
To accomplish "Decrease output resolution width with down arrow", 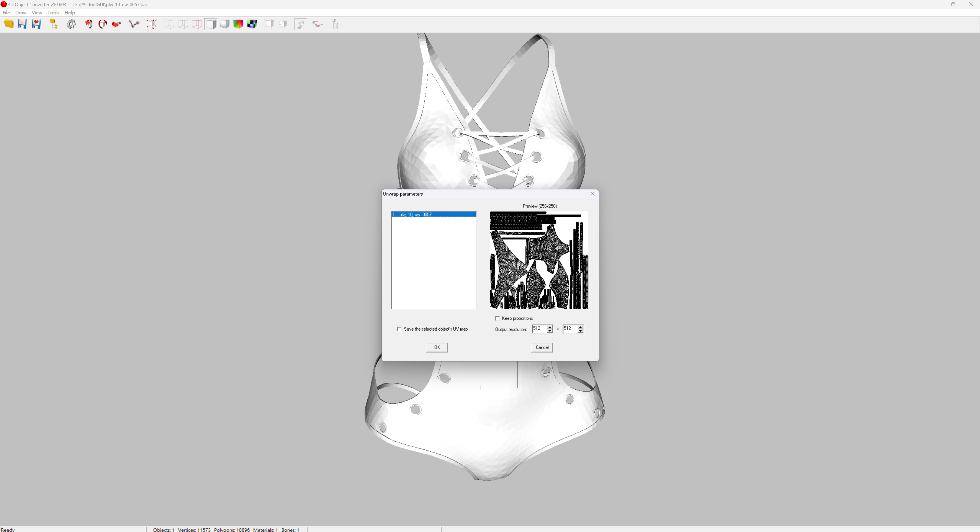I will 549,331.
